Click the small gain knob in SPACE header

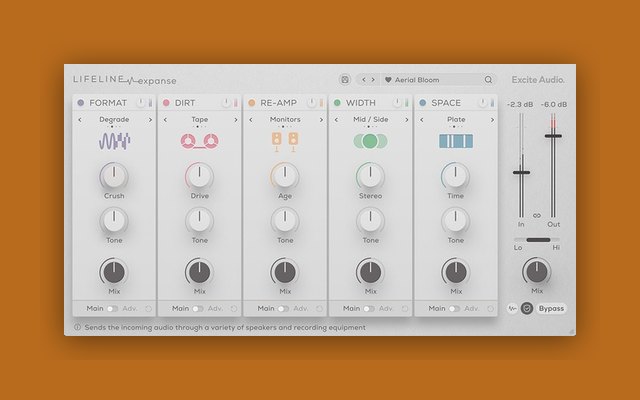[x=483, y=103]
